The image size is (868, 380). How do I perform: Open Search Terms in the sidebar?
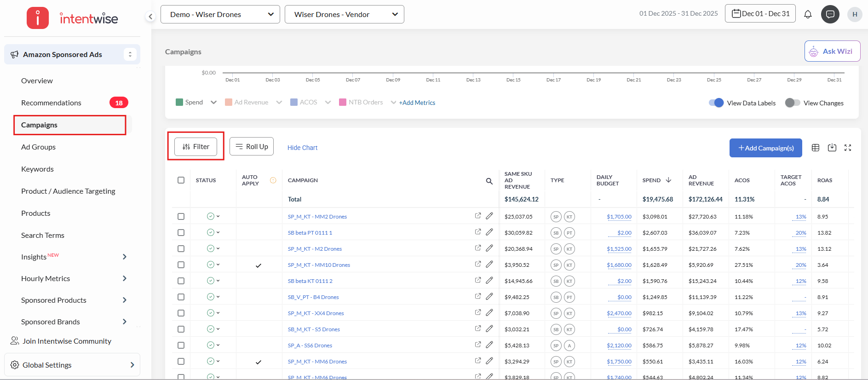pos(43,236)
